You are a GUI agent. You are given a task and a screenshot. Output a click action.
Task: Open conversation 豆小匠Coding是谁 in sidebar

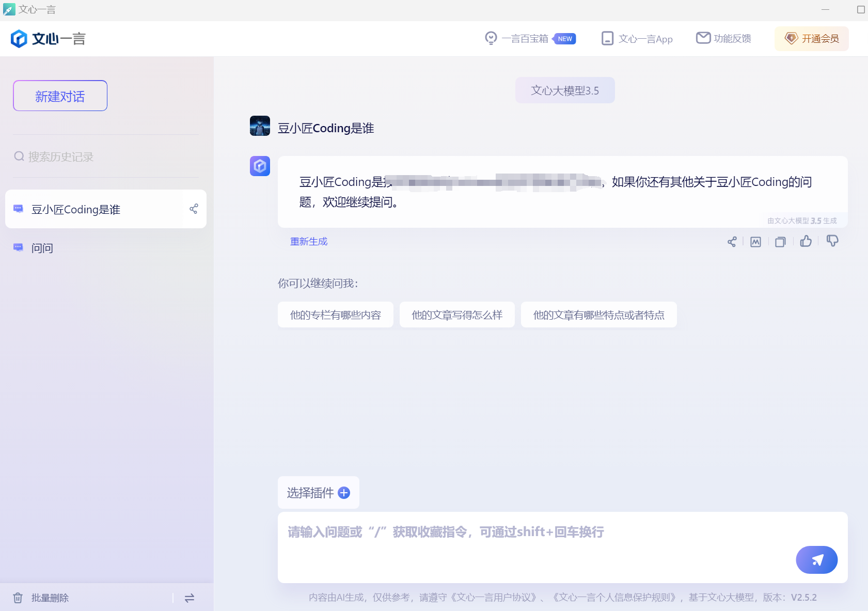[106, 209]
